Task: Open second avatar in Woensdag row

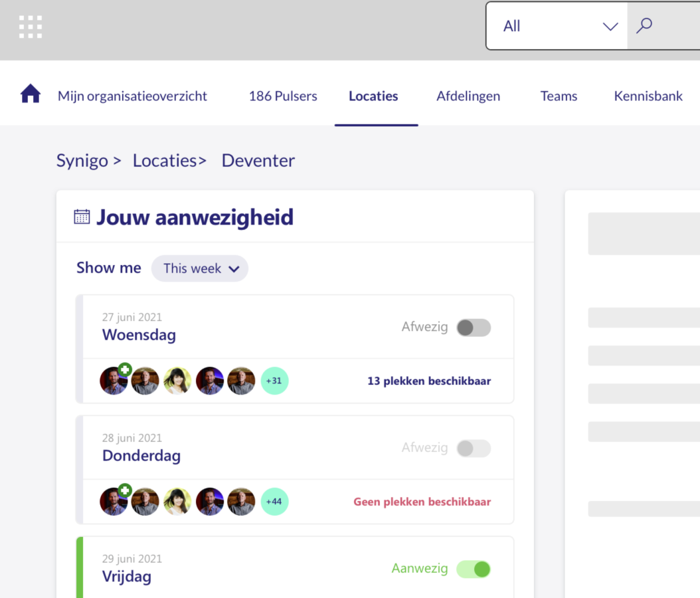Action: point(145,381)
